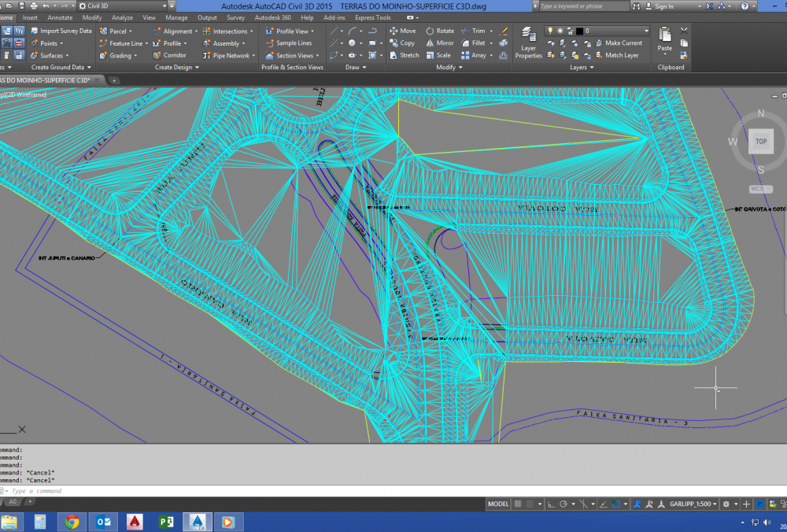Open Import Survey Data

point(61,31)
